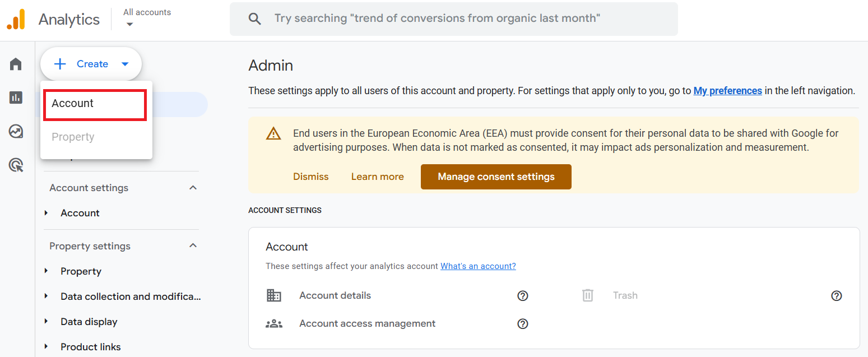
Task: Collapse the Account settings section
Action: [x=193, y=188]
